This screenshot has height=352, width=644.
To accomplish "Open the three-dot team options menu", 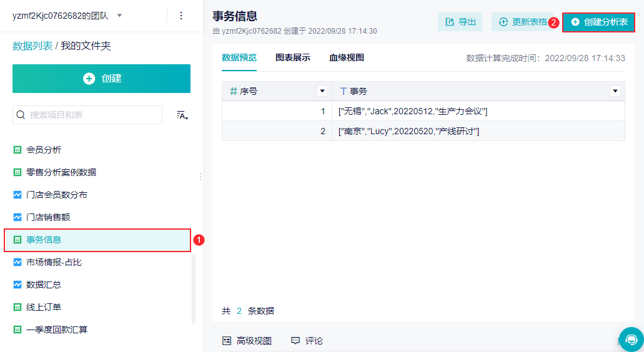I will coord(181,16).
